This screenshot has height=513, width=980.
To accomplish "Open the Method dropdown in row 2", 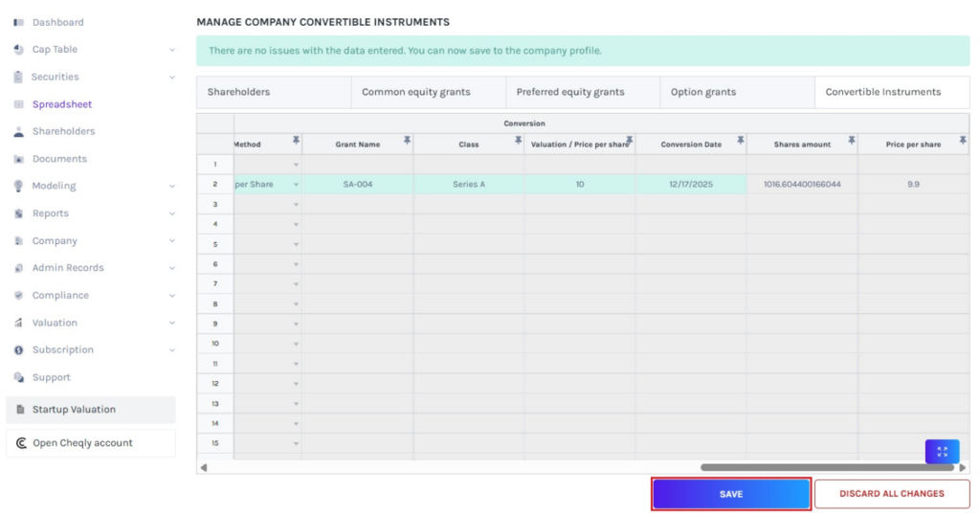I will [x=296, y=185].
